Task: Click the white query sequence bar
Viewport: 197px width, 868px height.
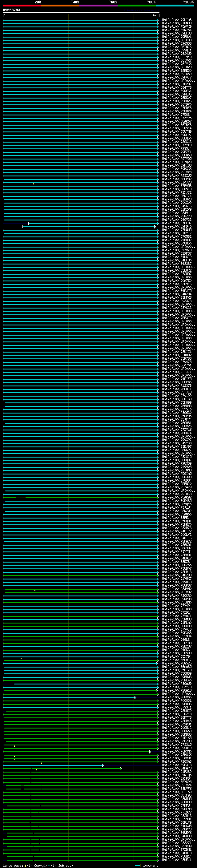Action: pos(81,12)
